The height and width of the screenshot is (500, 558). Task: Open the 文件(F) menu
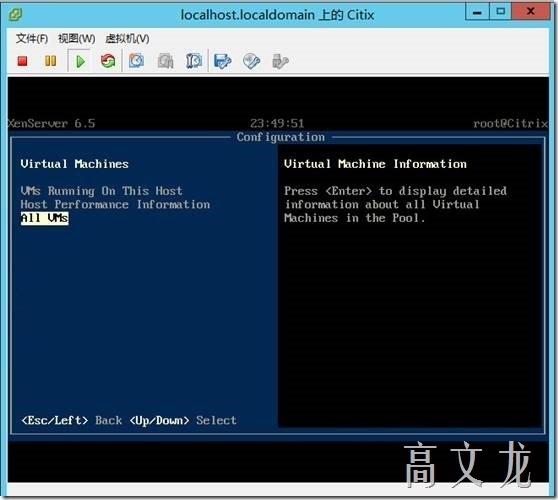(32, 38)
